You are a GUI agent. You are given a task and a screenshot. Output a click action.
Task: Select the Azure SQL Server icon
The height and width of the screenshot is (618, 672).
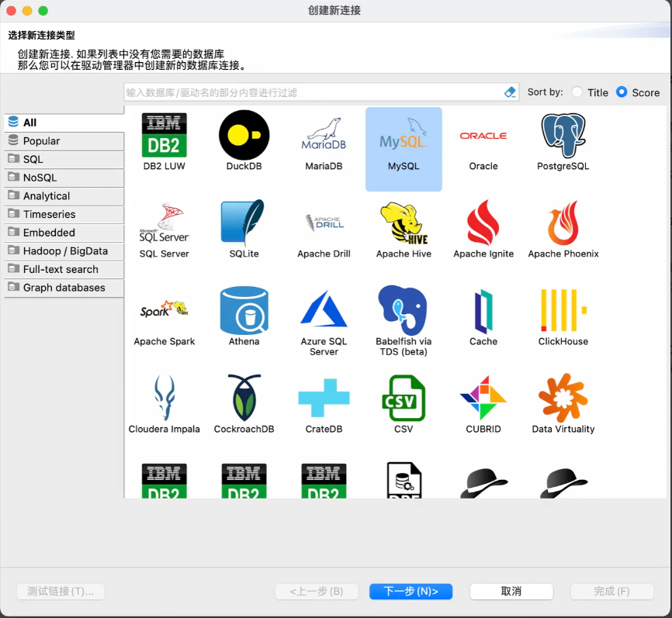(324, 309)
